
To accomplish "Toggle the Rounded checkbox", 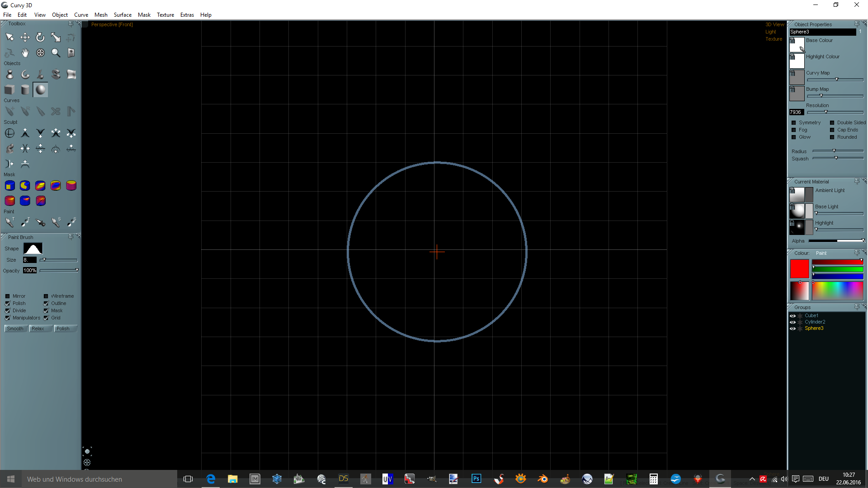I will coord(832,137).
